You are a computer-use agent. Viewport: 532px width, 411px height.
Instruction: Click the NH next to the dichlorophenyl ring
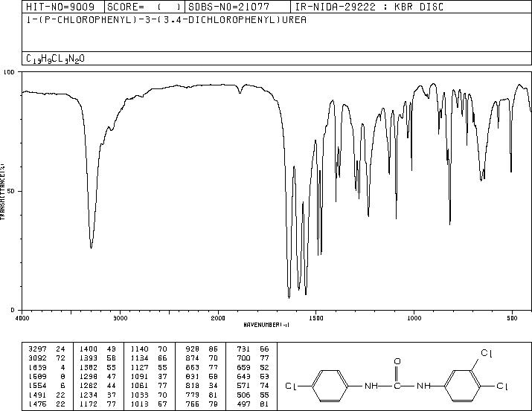click(x=423, y=386)
